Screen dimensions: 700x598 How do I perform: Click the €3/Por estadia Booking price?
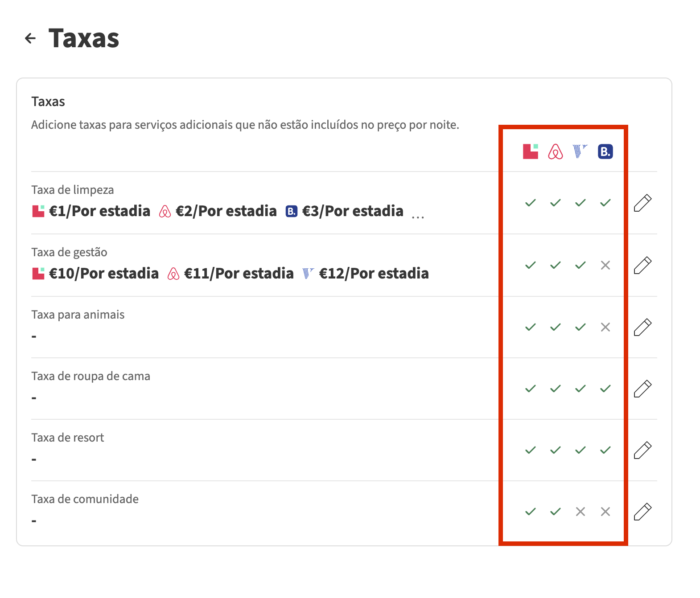pyautogui.click(x=352, y=211)
